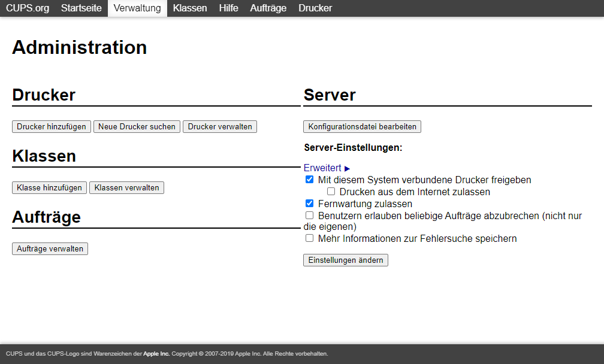Image resolution: width=604 pixels, height=364 pixels.
Task: Expand the Erweitert triangle arrow
Action: click(x=347, y=169)
